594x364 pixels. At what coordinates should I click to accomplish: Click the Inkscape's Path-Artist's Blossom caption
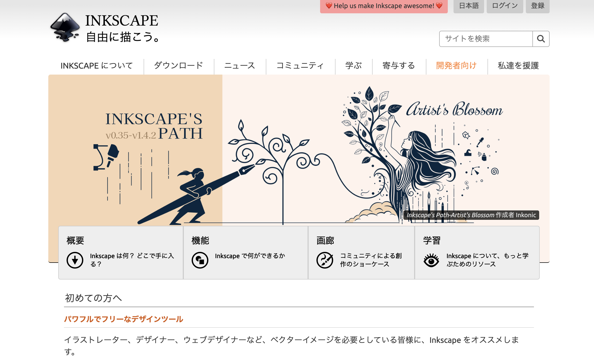(471, 215)
